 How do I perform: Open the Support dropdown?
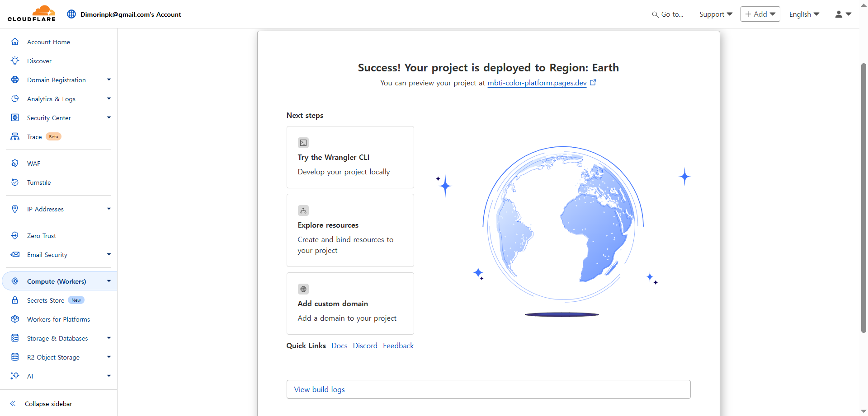tap(716, 14)
